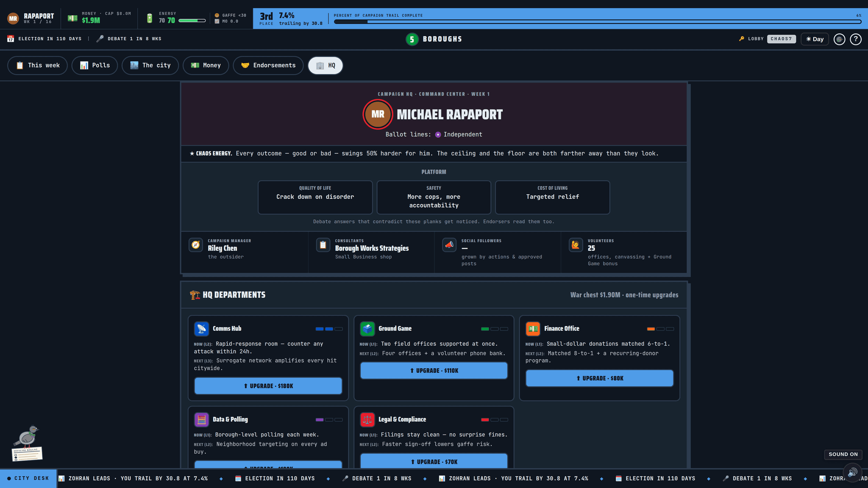Screen dimensions: 868x488
Task: Click the Ground Game ballot box icon
Action: click(367, 329)
